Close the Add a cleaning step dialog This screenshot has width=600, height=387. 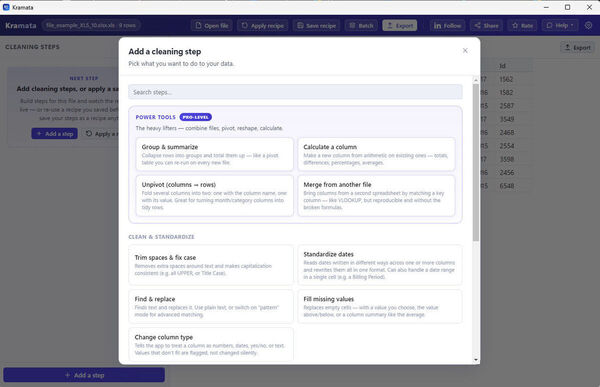pos(465,51)
